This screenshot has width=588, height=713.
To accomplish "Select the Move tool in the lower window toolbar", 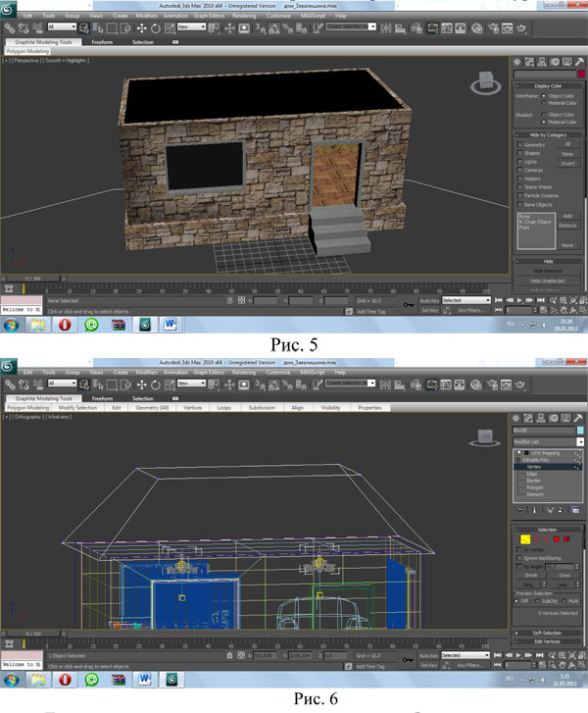I will (x=141, y=384).
